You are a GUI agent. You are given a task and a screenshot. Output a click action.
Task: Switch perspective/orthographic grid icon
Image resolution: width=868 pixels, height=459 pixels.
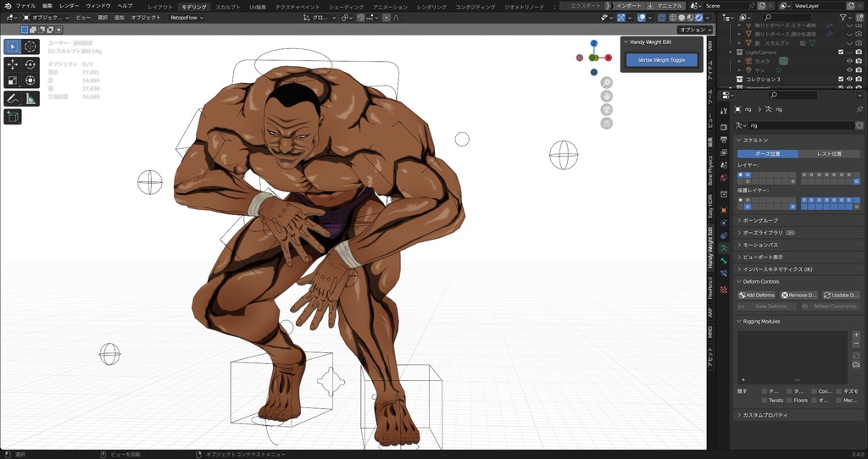pyautogui.click(x=607, y=124)
